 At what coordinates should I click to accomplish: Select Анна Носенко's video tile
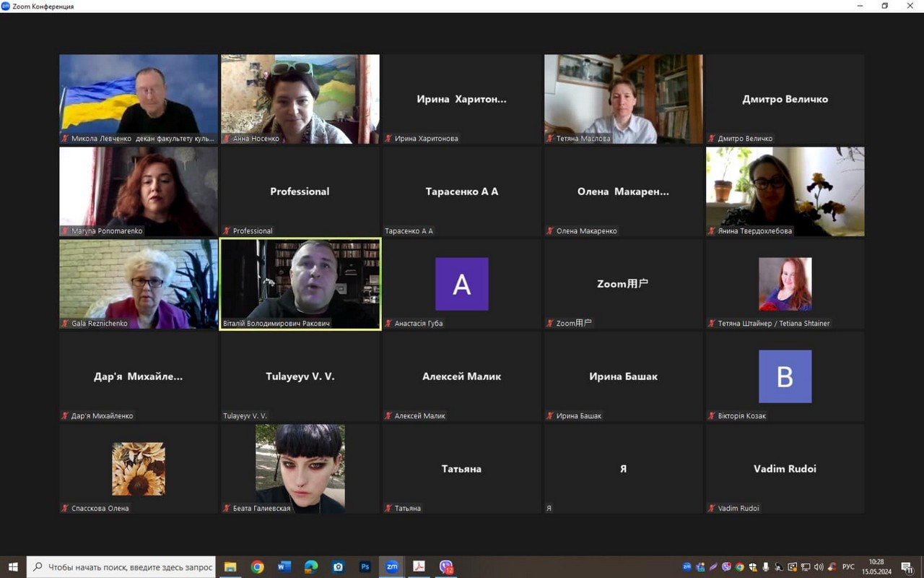pyautogui.click(x=300, y=99)
